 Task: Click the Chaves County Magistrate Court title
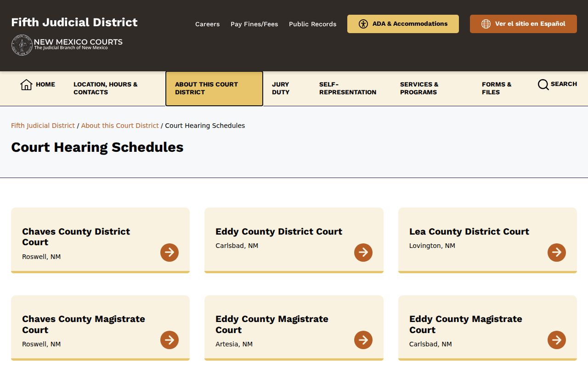point(84,324)
